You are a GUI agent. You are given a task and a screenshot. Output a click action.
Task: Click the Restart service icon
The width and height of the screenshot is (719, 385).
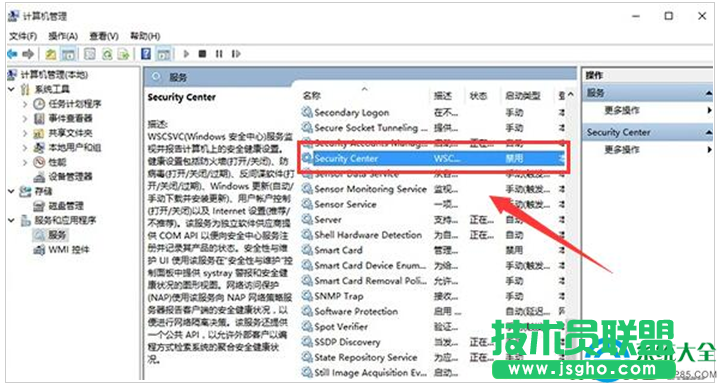pos(236,54)
